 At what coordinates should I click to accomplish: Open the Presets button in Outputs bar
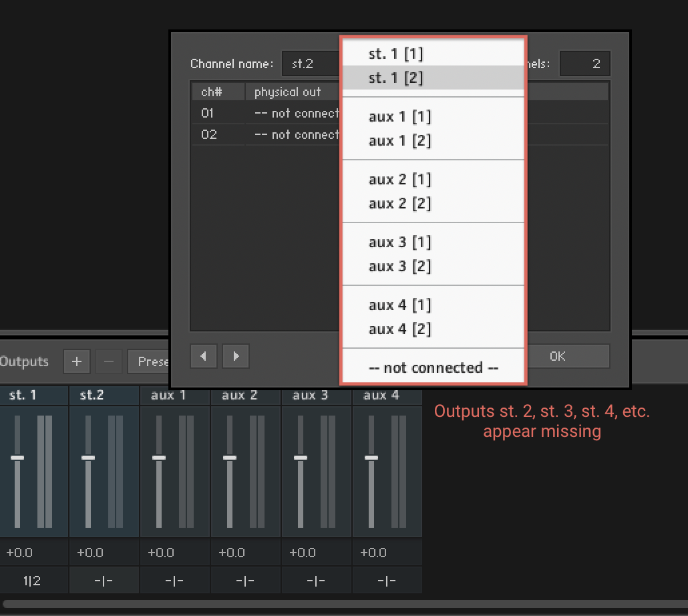(x=150, y=361)
